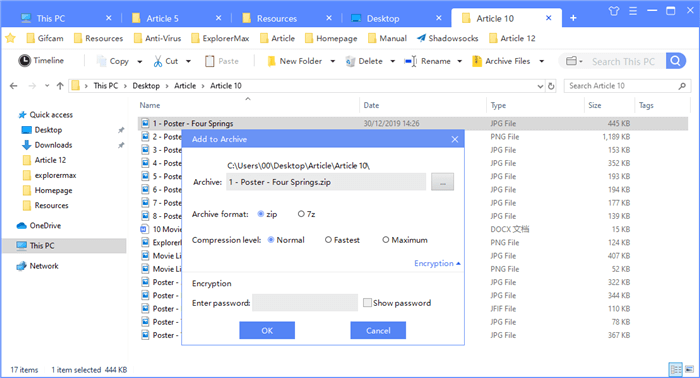Open the recent locations dropdown

click(47, 86)
